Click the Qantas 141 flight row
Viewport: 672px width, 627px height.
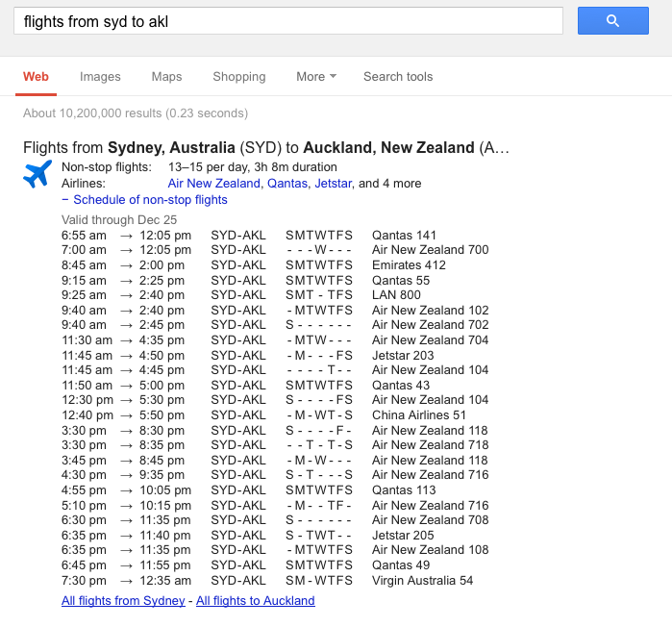(249, 236)
